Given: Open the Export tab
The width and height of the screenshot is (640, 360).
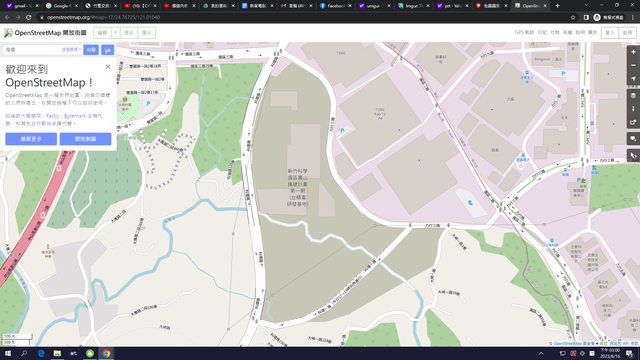Looking at the screenshot, I should [x=147, y=33].
